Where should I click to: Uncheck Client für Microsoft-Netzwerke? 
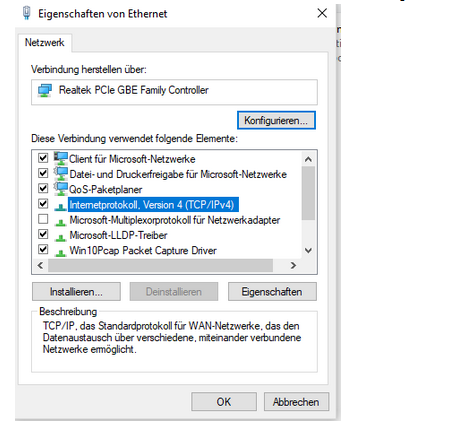tap(43, 158)
